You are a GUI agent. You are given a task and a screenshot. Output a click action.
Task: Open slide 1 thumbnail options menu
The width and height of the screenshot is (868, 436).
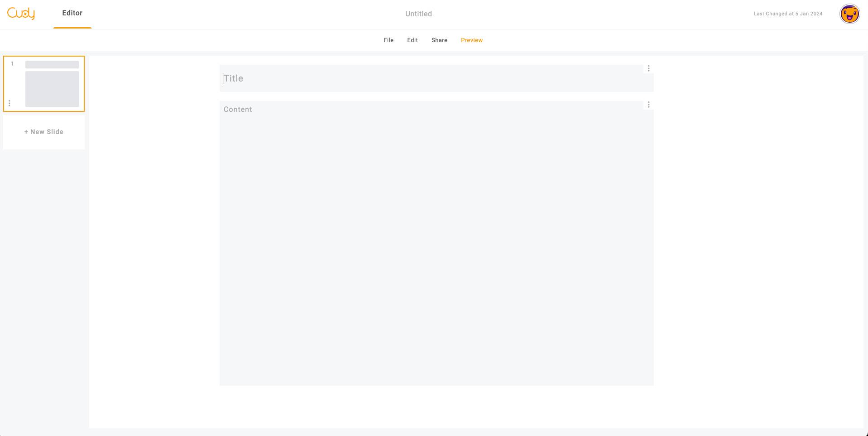pyautogui.click(x=10, y=103)
